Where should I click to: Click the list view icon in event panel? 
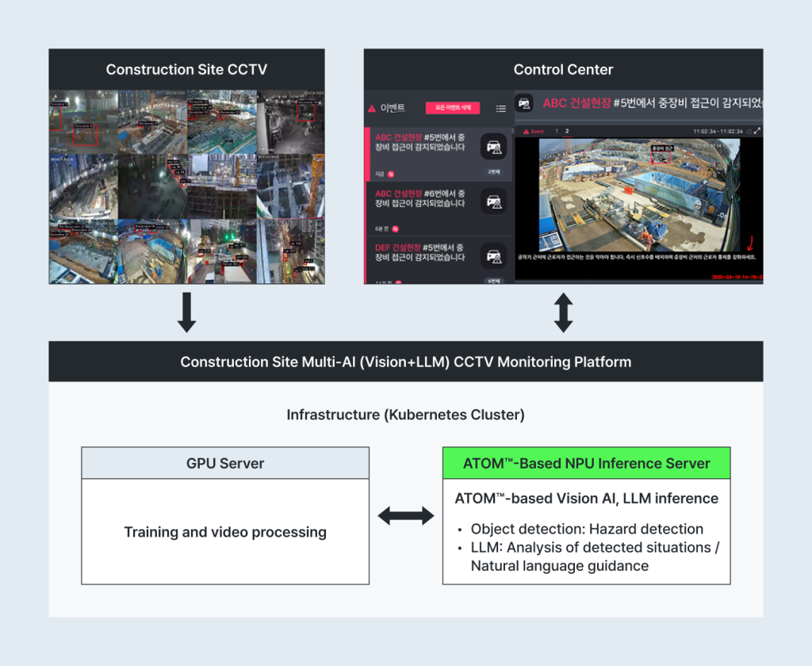click(500, 109)
